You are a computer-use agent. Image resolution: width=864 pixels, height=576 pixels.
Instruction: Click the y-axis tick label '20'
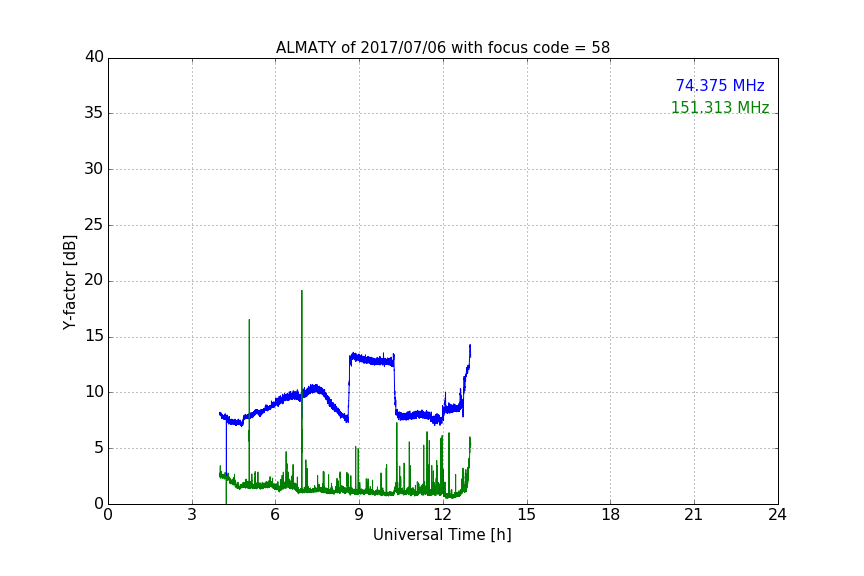(94, 281)
